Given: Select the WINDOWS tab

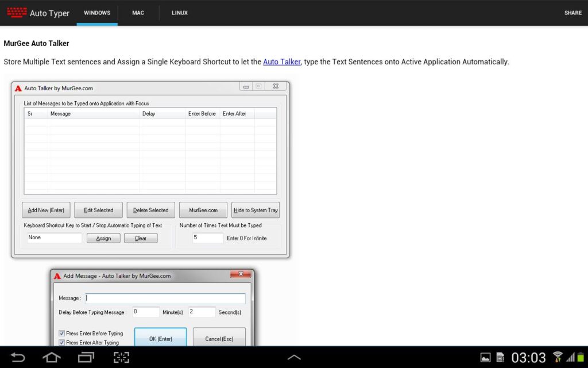Looking at the screenshot, I should pyautogui.click(x=97, y=13).
